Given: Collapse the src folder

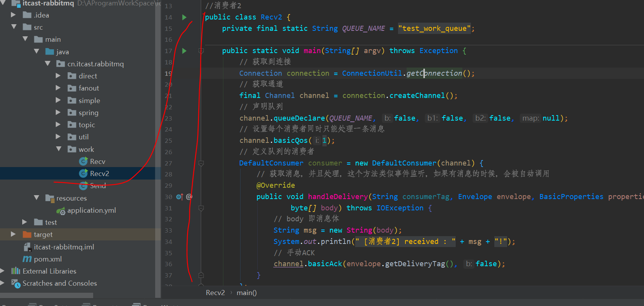Looking at the screenshot, I should click(14, 27).
